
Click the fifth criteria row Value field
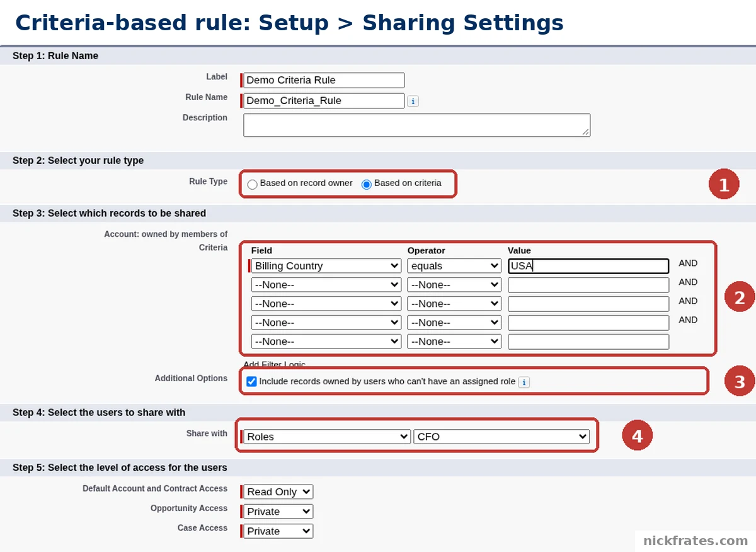pos(588,342)
